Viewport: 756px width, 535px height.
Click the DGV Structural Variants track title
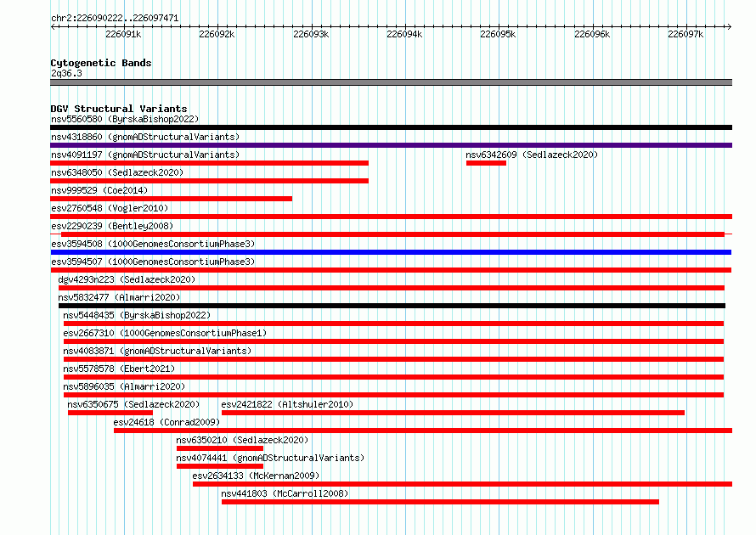119,109
